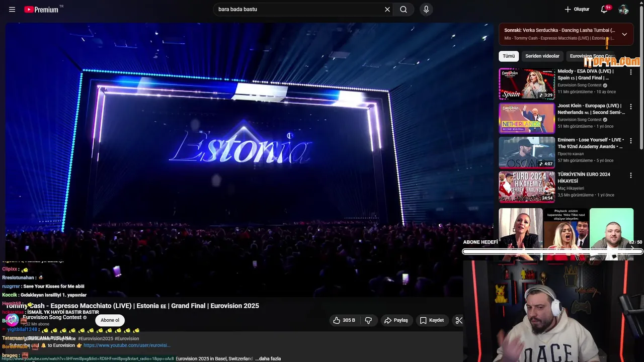Open the Oluştur create button
Viewport: 644px width, 362px height.
(x=577, y=10)
